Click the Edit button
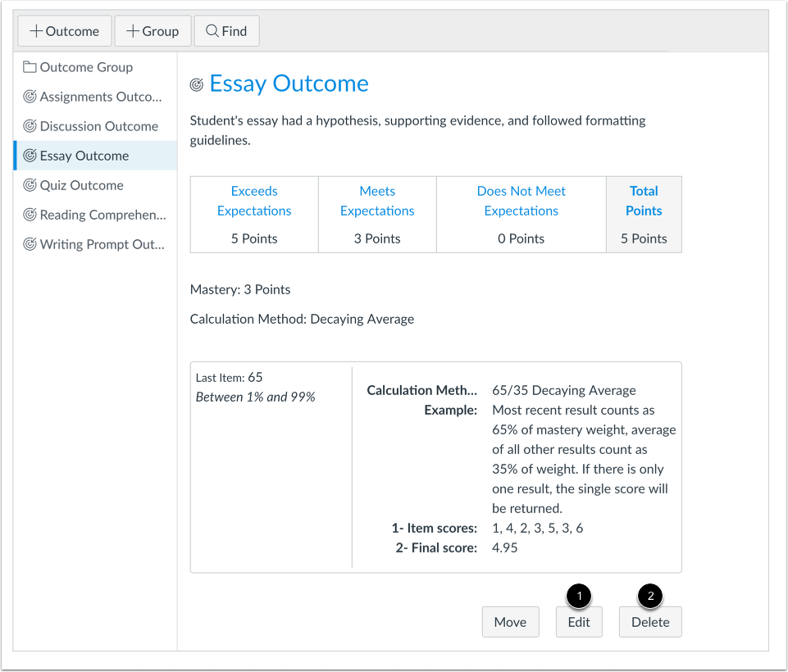The height and width of the screenshot is (672, 788). tap(579, 622)
